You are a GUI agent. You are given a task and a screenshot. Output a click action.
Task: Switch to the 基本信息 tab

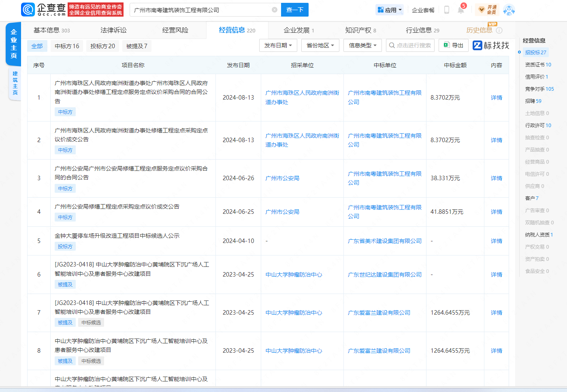coord(51,30)
